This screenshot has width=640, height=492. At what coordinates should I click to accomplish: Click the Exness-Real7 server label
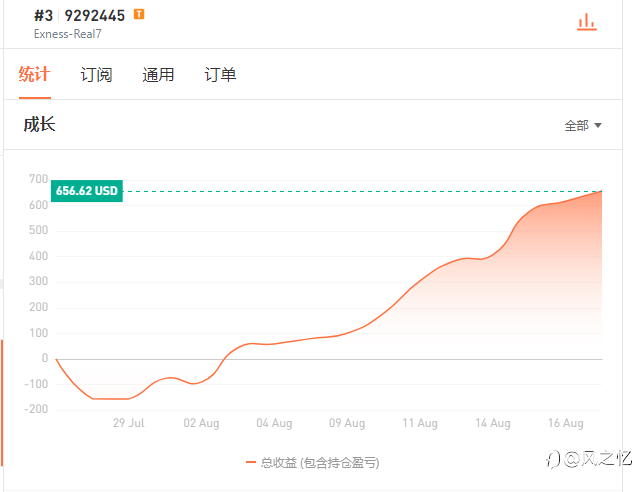(x=68, y=34)
